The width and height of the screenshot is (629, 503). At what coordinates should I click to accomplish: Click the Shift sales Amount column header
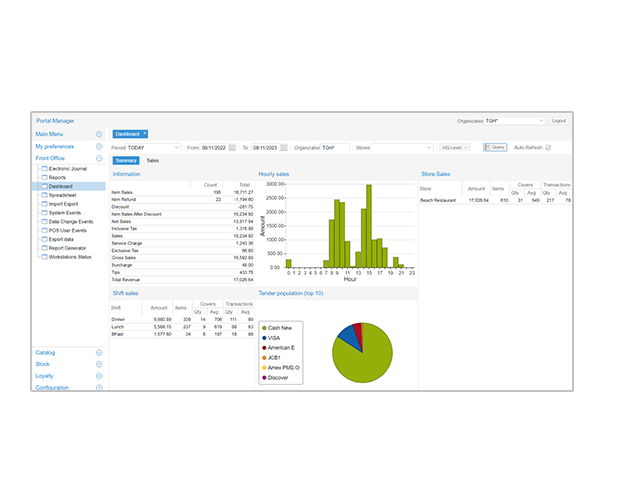[158, 308]
